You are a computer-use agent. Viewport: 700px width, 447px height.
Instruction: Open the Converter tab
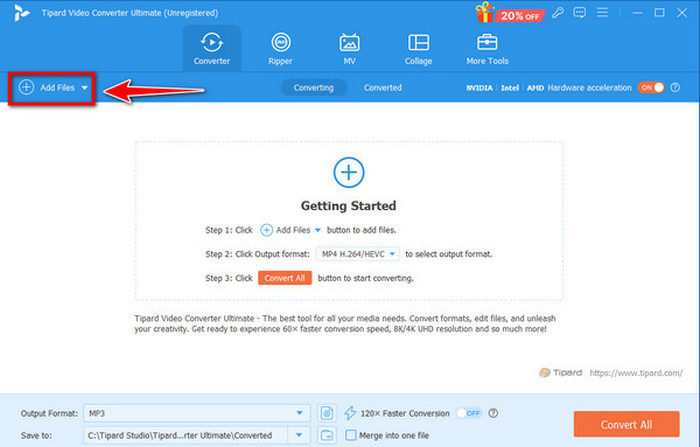coord(212,48)
